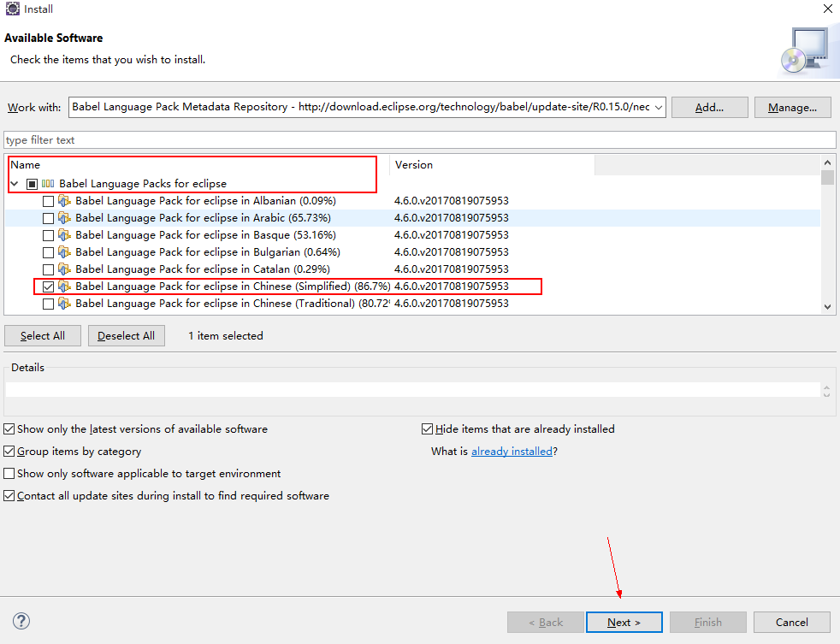The height and width of the screenshot is (644, 840).
Task: Select the Chinese (Simplified) (86.7%) row
Action: 412,287
